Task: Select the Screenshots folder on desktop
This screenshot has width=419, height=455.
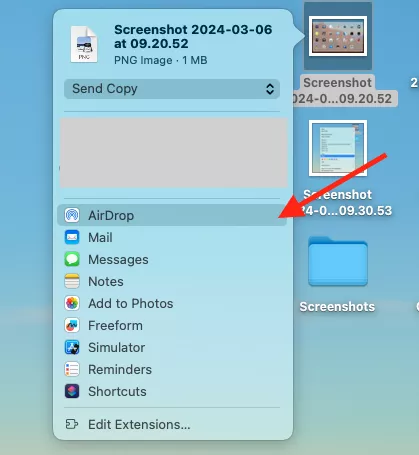Action: pyautogui.click(x=338, y=261)
